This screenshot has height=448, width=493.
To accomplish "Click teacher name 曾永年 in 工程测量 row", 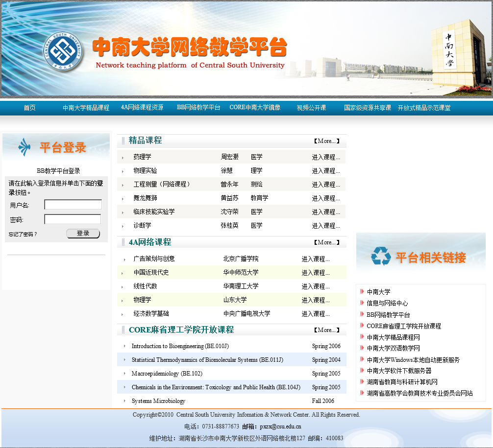I will coord(229,184).
